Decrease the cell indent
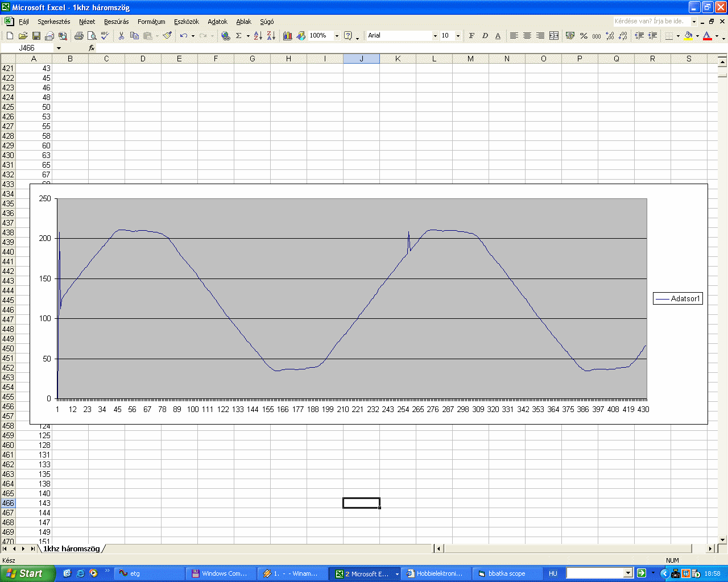The height and width of the screenshot is (582, 728). (639, 36)
